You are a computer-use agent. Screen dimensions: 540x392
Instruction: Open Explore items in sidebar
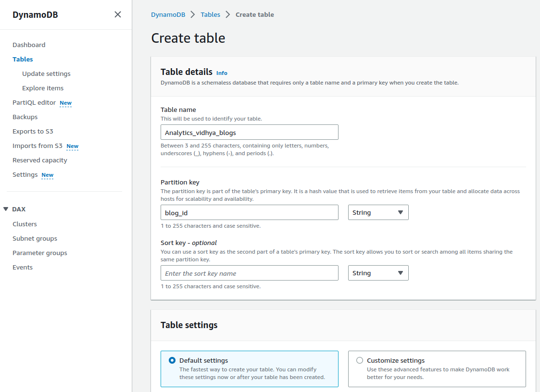pyautogui.click(x=43, y=88)
